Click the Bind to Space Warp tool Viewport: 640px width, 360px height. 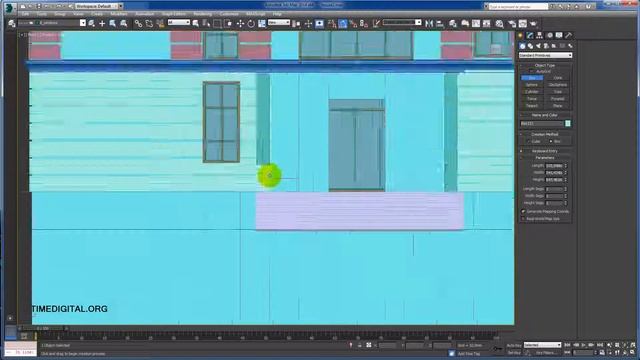(x=160, y=24)
